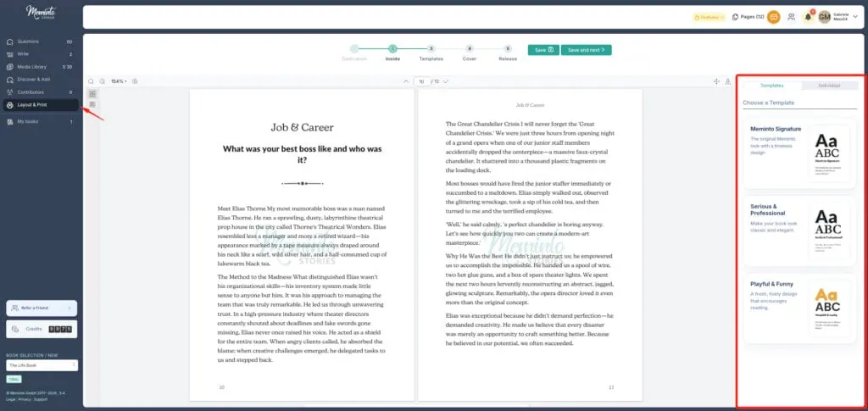Open Discover & Add
Image resolution: width=868 pixels, height=411 pixels.
[40, 80]
